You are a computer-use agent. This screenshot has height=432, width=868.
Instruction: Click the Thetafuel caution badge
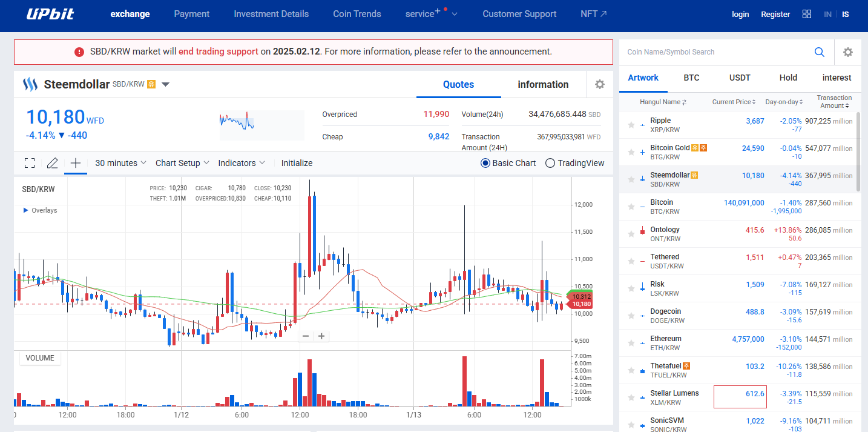686,366
